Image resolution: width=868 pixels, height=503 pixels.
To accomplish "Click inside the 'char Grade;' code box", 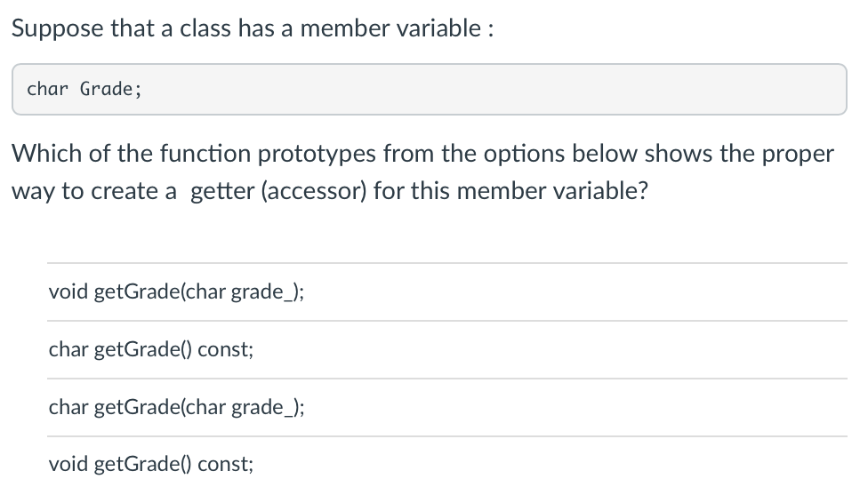I will click(x=430, y=89).
